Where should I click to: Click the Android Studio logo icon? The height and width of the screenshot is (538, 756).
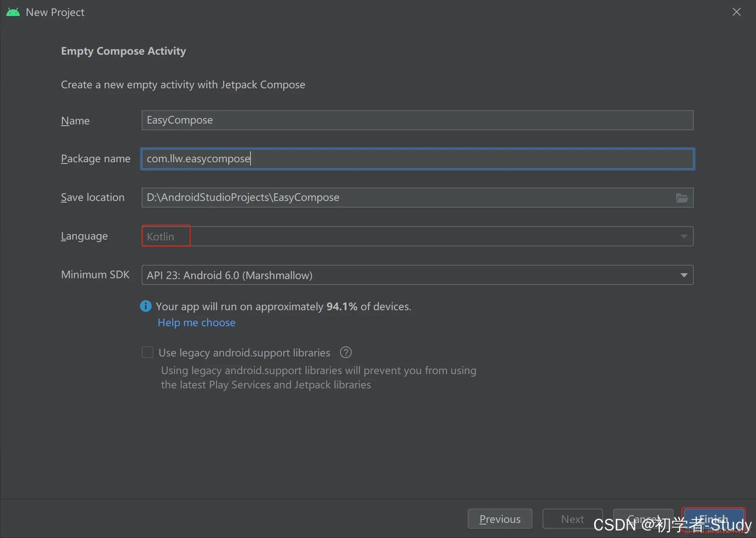(x=13, y=12)
